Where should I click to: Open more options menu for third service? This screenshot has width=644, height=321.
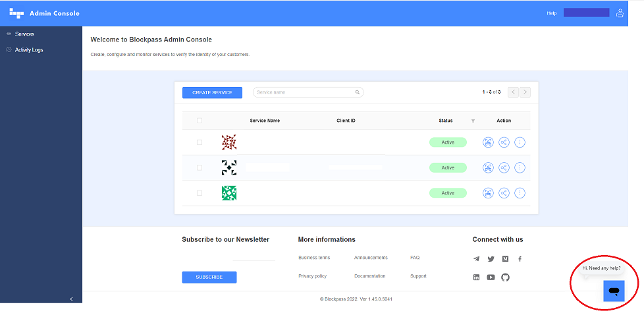pos(520,193)
